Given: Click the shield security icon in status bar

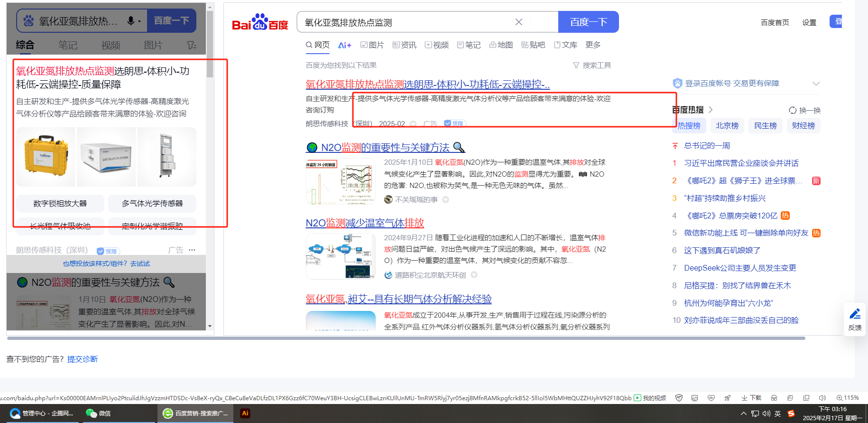Looking at the screenshot, I should pos(679,398).
